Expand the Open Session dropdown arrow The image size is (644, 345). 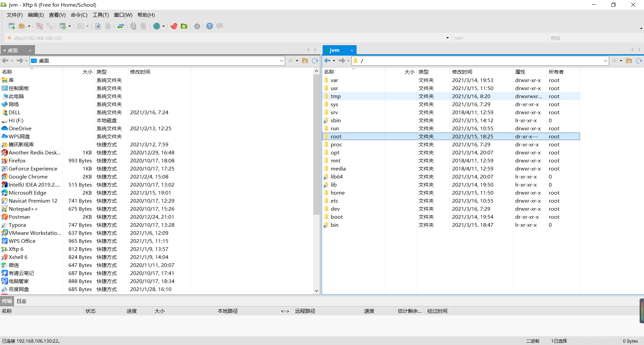pyautogui.click(x=29, y=26)
